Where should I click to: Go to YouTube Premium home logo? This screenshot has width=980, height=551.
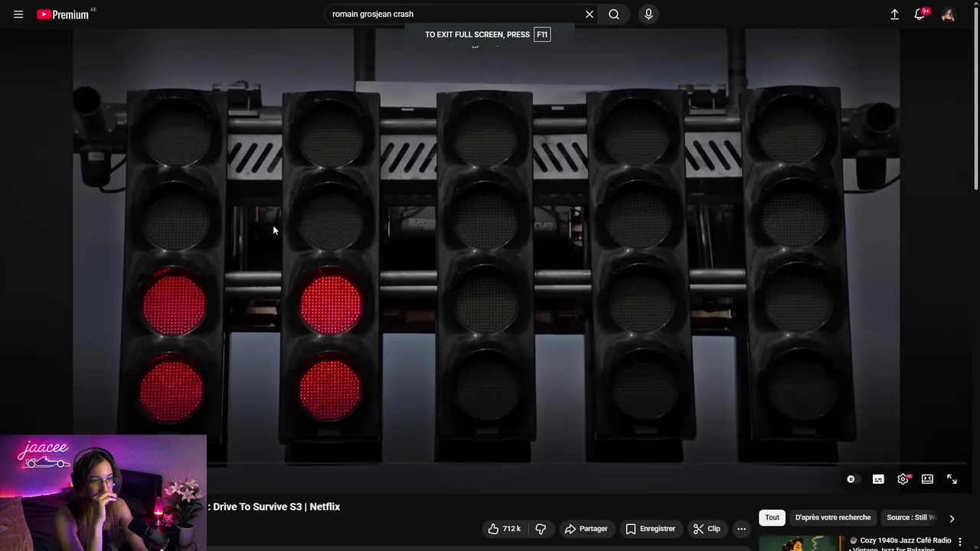coord(63,14)
